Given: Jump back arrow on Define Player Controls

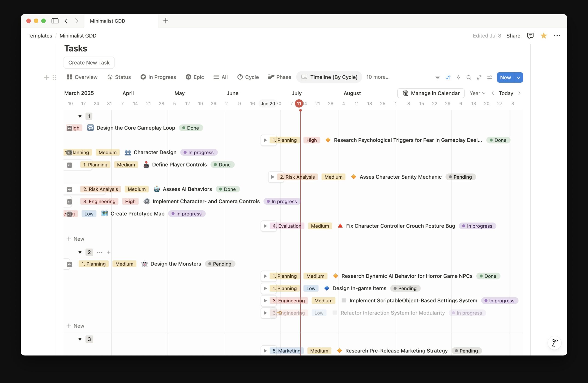Looking at the screenshot, I should 69,165.
